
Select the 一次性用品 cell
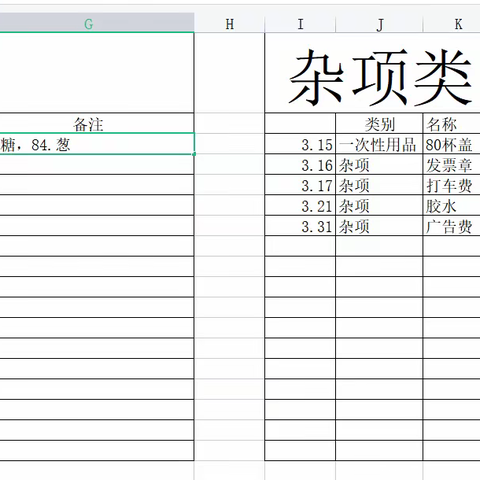(379, 144)
